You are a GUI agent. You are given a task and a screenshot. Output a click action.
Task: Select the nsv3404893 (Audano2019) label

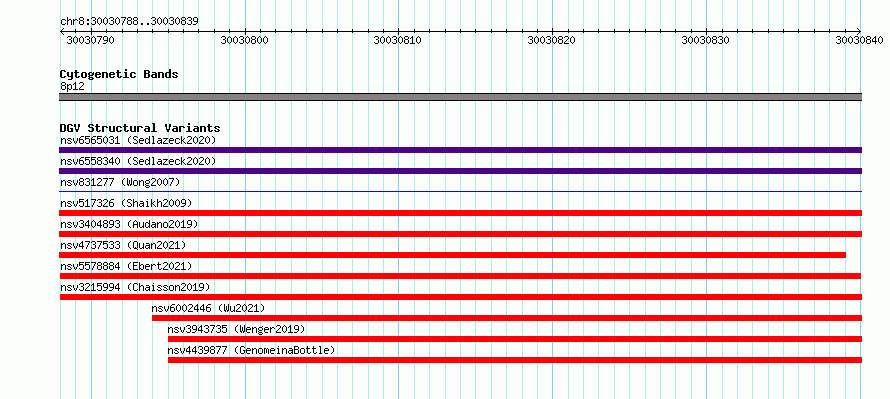[129, 224]
